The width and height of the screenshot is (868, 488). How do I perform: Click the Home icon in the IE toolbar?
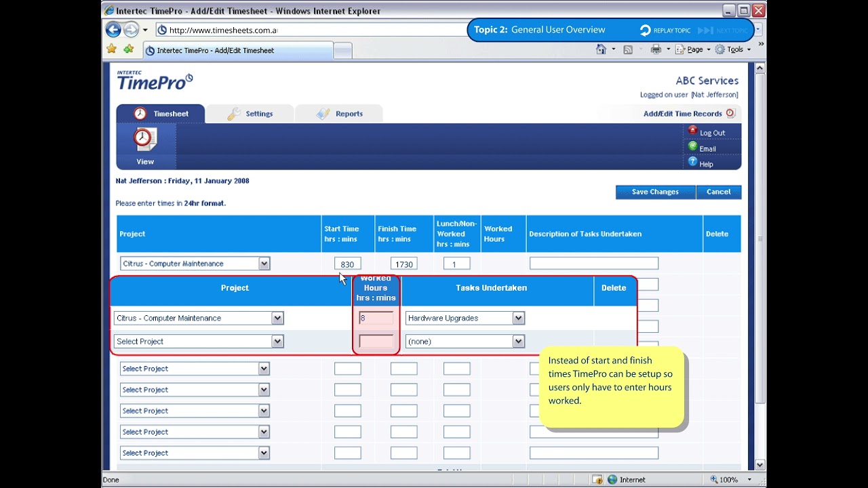(x=601, y=49)
